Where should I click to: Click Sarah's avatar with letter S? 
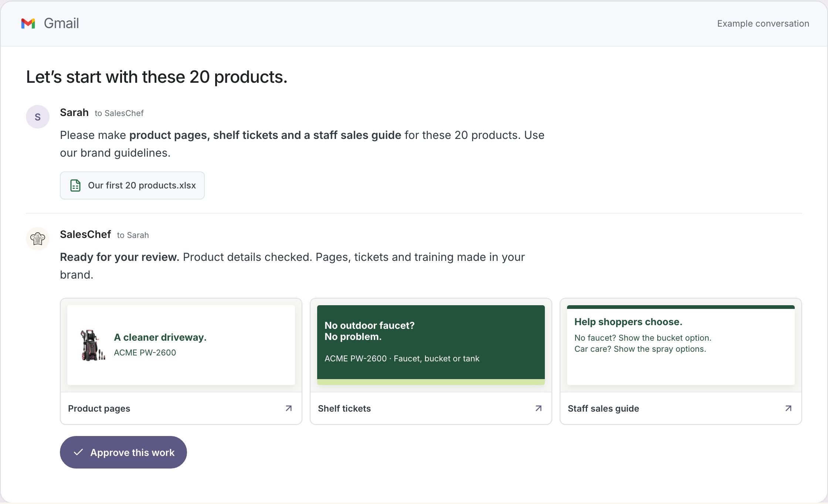pos(38,117)
